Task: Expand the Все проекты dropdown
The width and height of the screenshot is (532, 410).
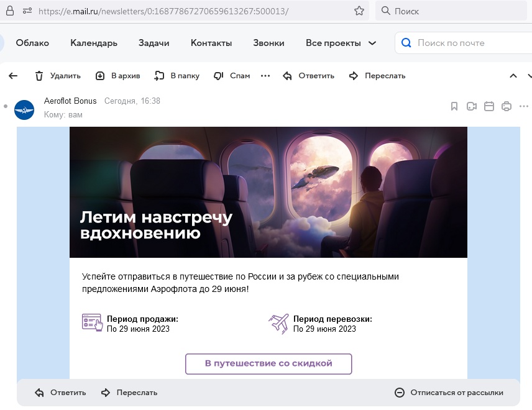Action: [341, 43]
